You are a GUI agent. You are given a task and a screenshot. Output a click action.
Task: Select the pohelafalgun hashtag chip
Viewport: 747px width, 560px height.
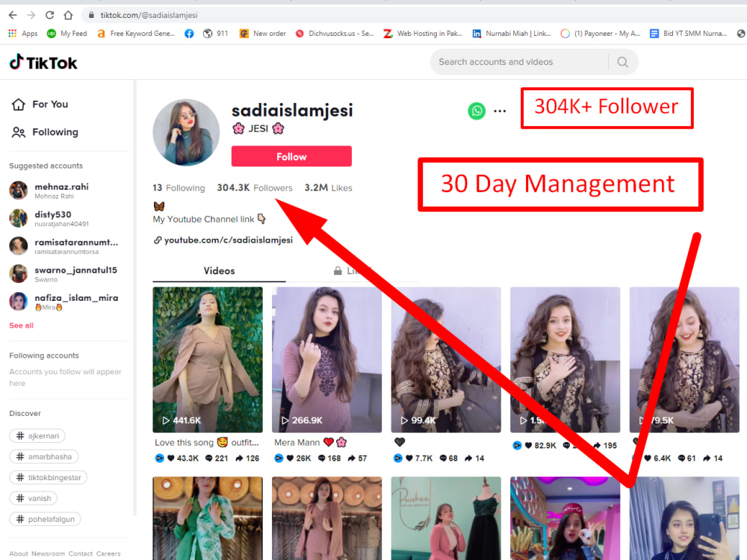(x=45, y=519)
